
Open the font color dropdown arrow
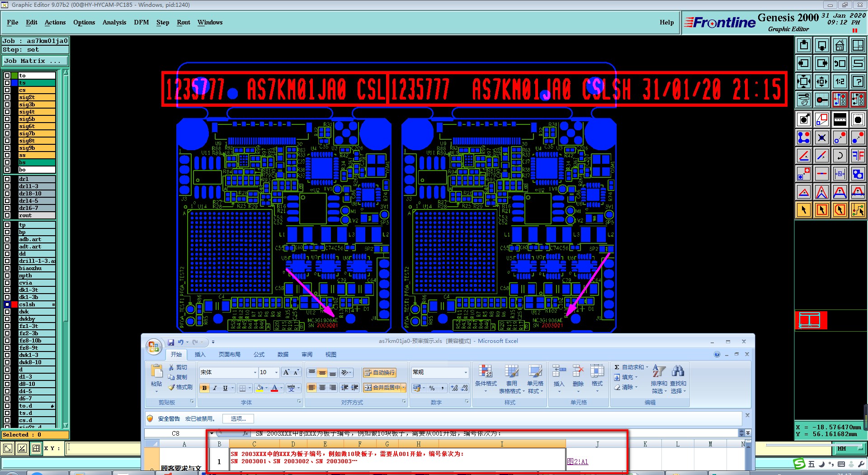[x=281, y=388]
